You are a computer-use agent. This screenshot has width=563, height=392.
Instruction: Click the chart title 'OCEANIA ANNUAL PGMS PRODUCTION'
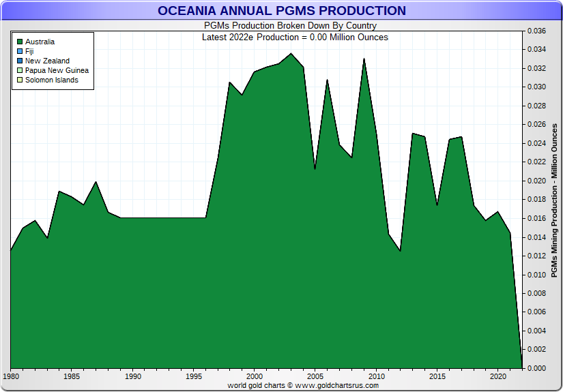click(x=282, y=11)
